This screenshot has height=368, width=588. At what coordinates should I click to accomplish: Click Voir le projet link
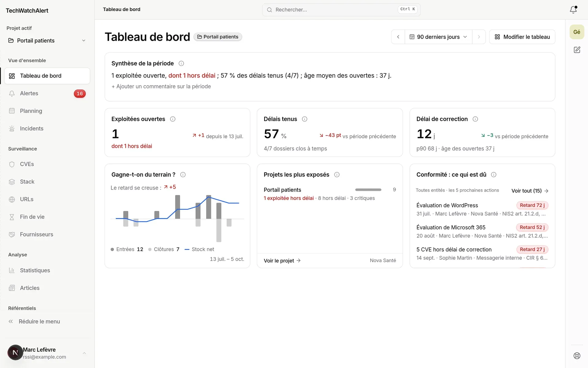[x=282, y=261]
